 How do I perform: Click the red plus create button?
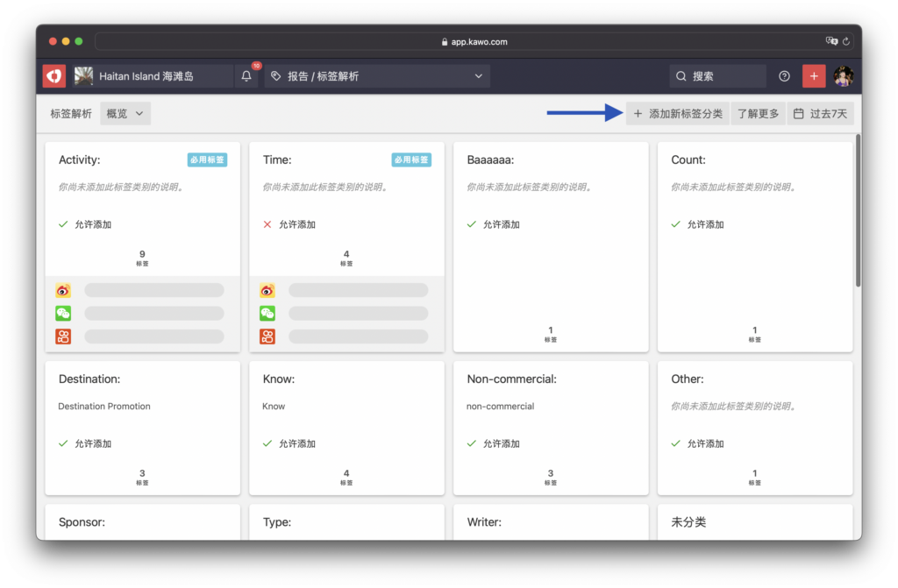pos(814,76)
